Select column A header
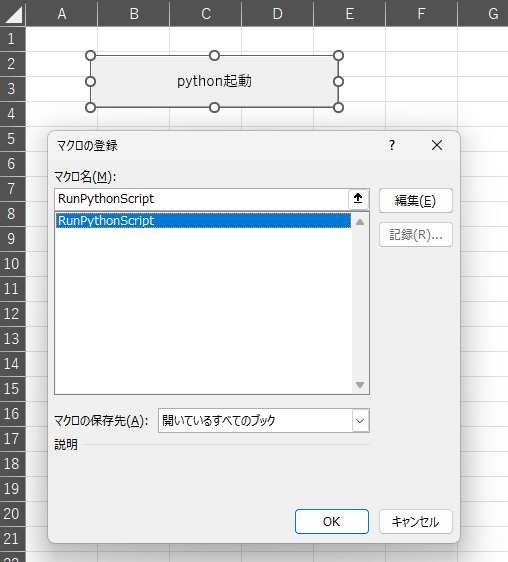The width and height of the screenshot is (508, 562). point(62,14)
